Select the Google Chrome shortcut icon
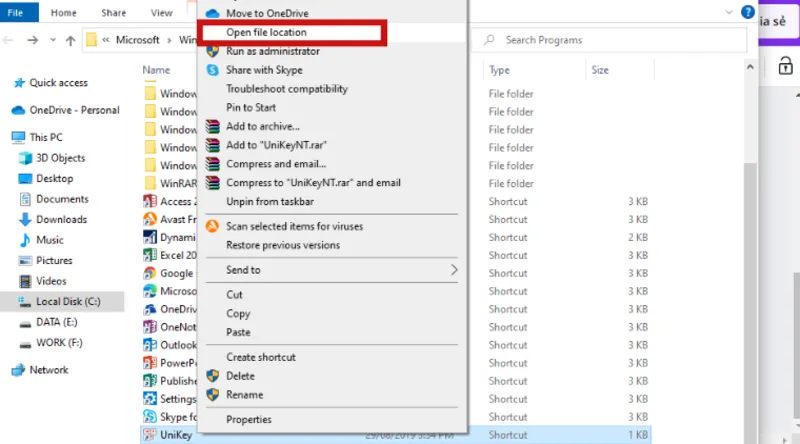800x444 pixels. pyautogui.click(x=150, y=274)
